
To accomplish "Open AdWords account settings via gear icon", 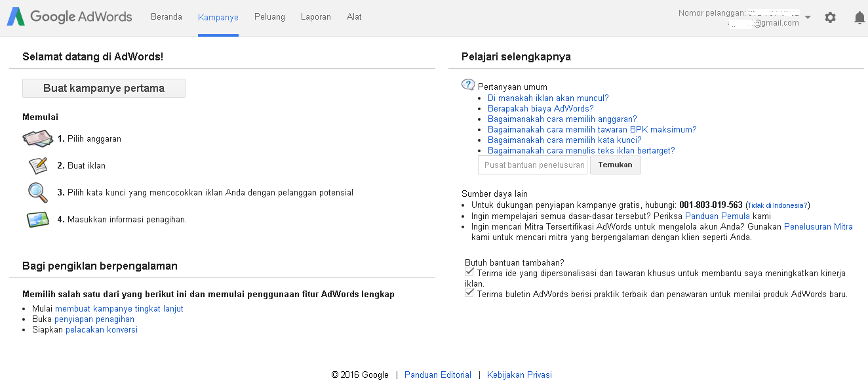I will [x=830, y=18].
